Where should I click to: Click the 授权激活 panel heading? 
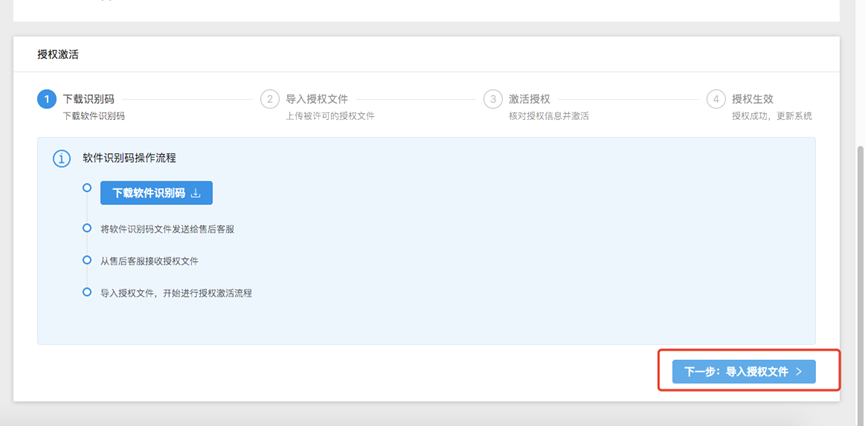58,54
